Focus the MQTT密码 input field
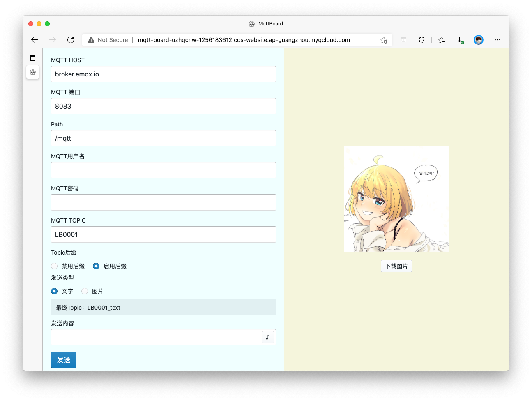The width and height of the screenshot is (532, 401). pyautogui.click(x=164, y=202)
